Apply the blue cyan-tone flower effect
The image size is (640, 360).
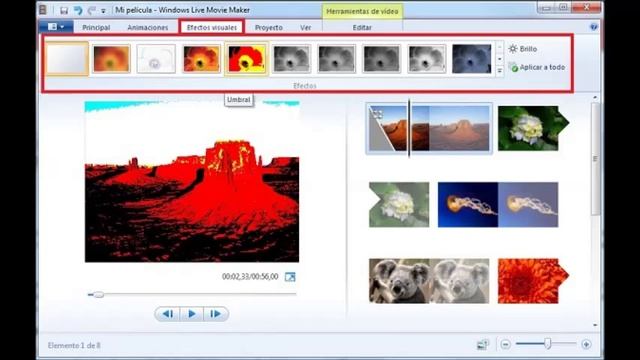coord(471,59)
